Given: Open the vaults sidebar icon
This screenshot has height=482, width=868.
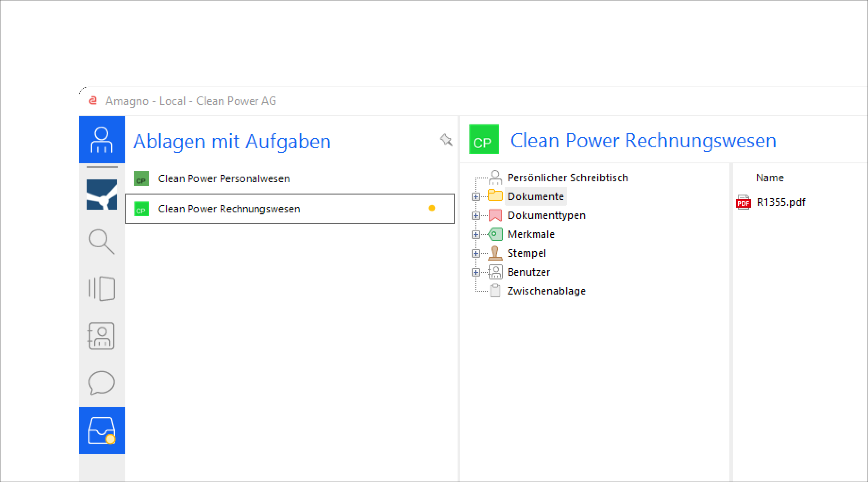Looking at the screenshot, I should tap(102, 289).
